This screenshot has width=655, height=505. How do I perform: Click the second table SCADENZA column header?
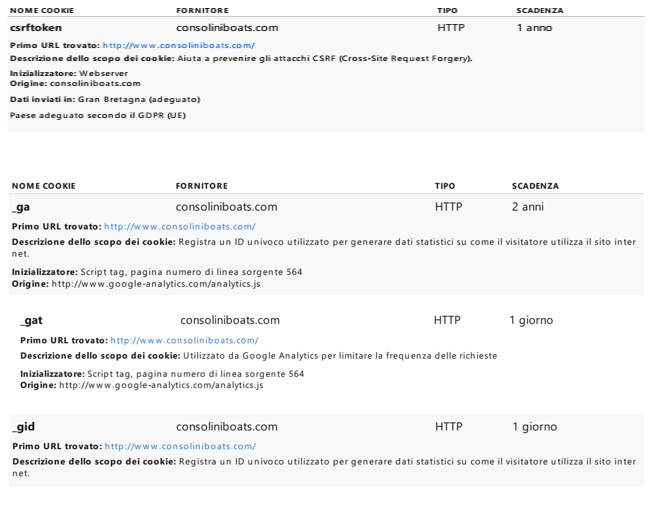(535, 186)
